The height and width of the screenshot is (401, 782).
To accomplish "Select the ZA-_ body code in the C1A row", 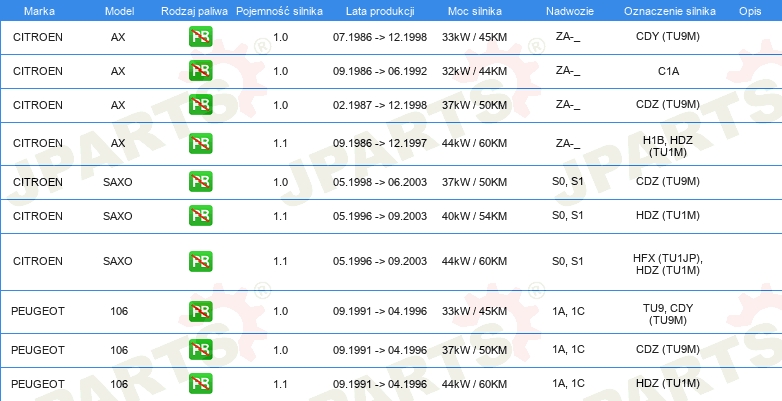I will [568, 71].
